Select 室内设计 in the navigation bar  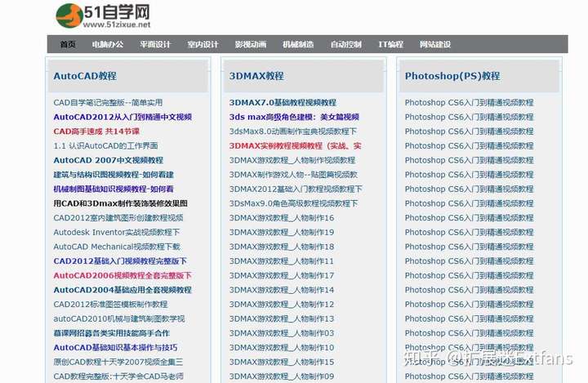203,44
